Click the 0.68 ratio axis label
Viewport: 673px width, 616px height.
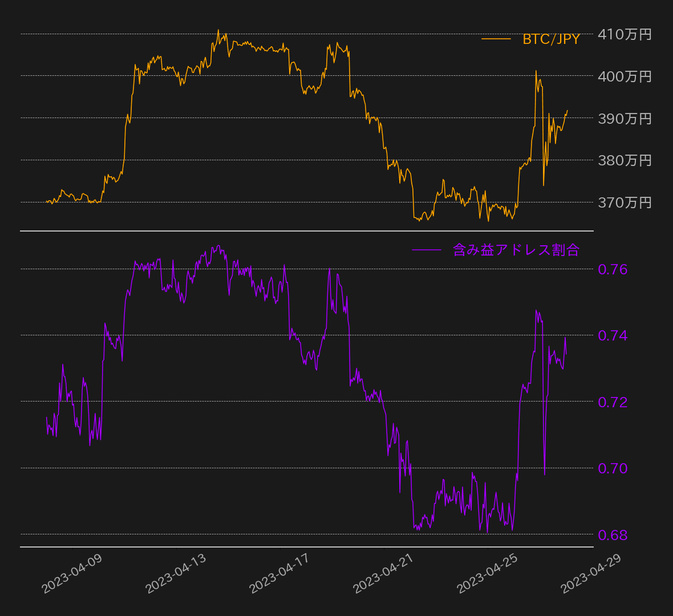[613, 535]
